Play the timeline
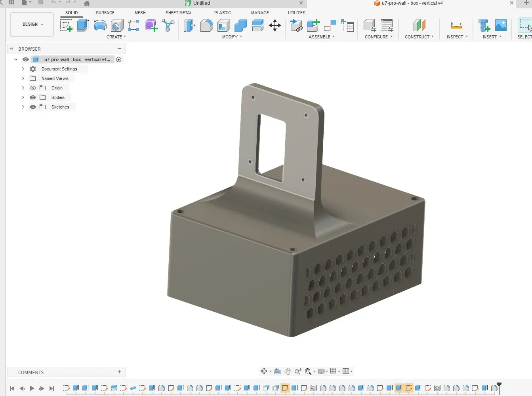532x396 pixels. 32,388
